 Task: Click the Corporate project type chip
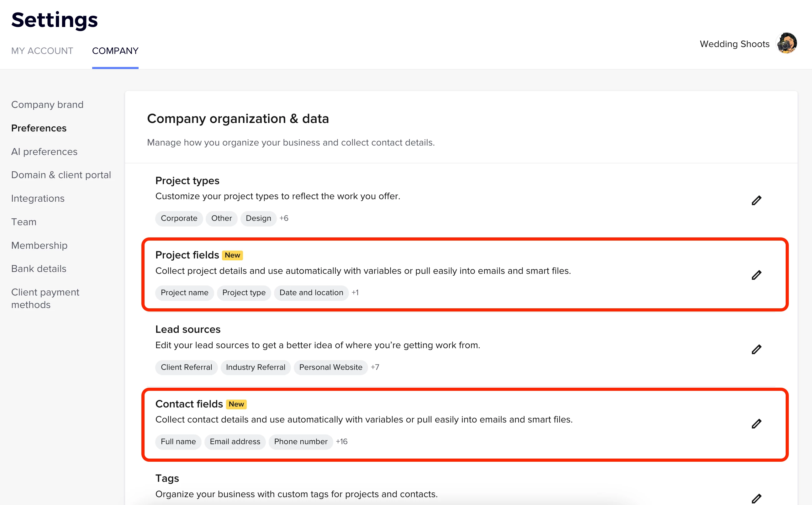[x=179, y=218]
